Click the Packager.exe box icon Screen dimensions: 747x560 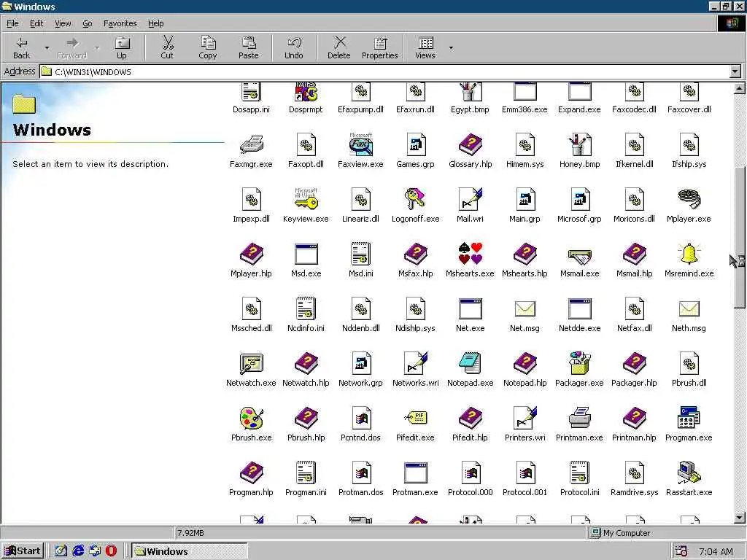pyautogui.click(x=579, y=363)
